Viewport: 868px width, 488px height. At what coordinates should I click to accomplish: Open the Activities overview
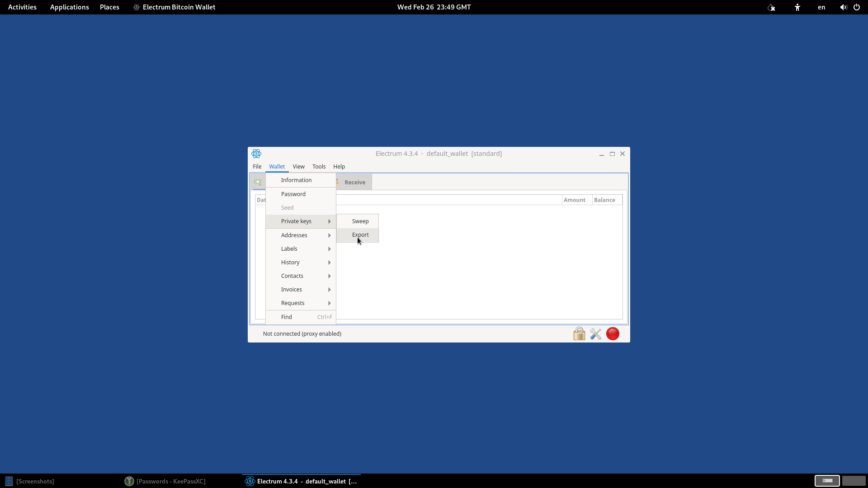tap(22, 7)
